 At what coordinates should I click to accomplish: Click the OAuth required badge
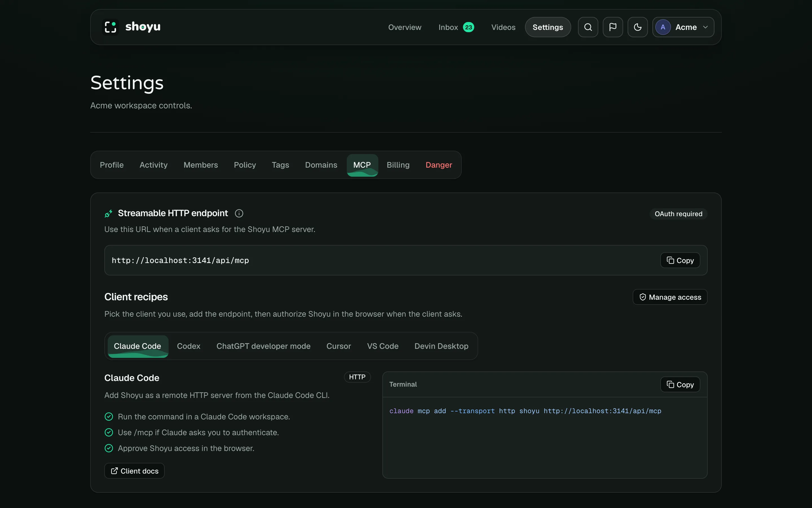click(678, 214)
